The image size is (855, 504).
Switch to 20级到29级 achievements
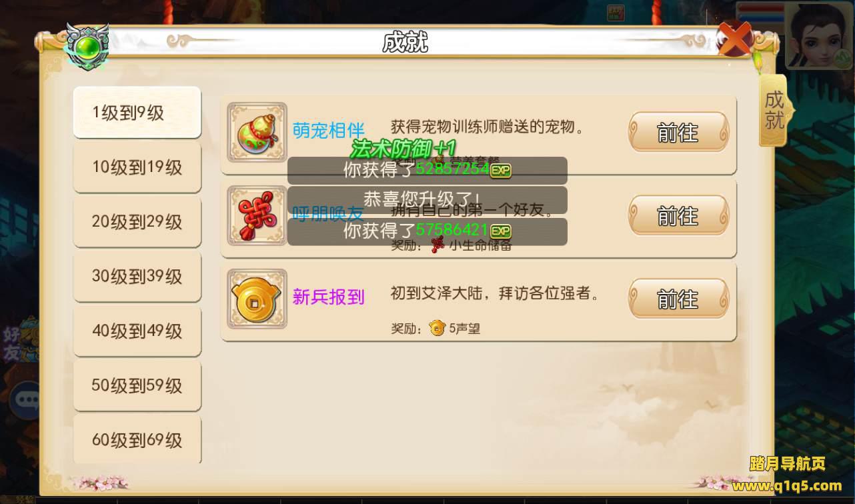tap(137, 221)
